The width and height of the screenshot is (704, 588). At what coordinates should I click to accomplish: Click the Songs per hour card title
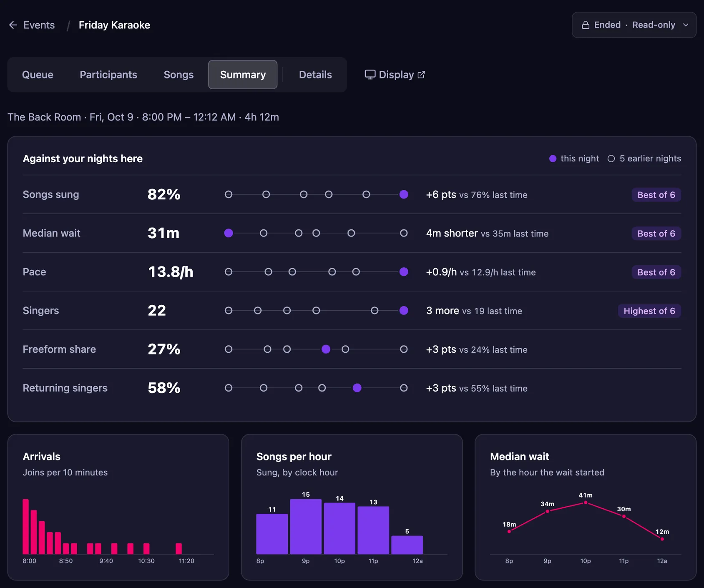pyautogui.click(x=294, y=457)
